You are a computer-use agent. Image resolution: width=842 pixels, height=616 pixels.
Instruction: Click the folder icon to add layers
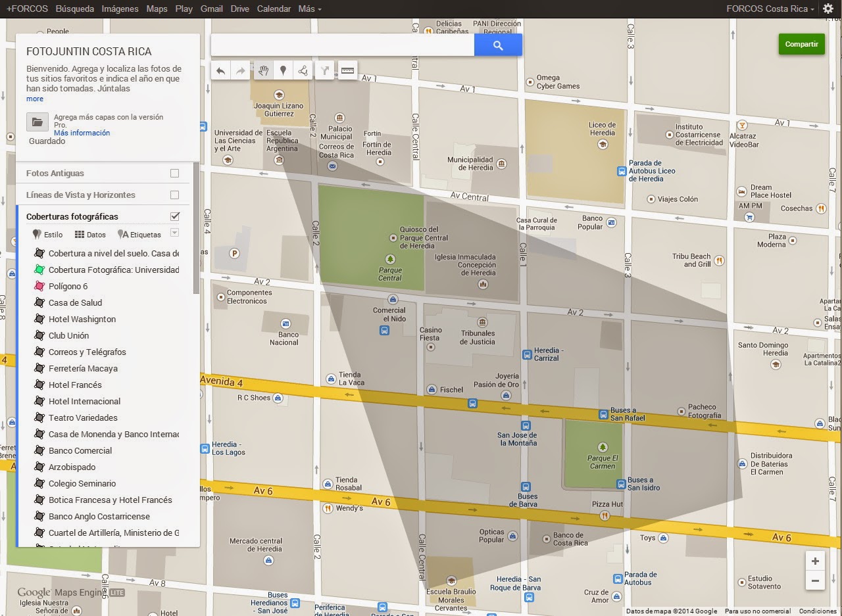click(37, 122)
